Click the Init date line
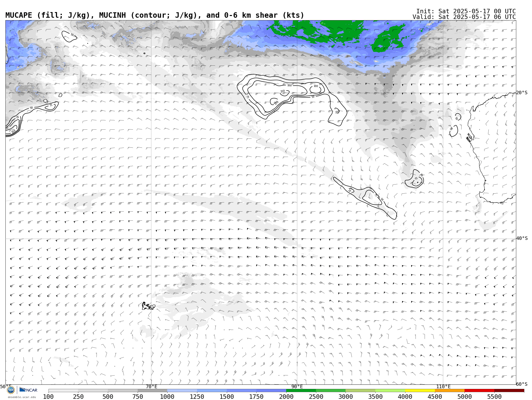This screenshot has width=532, height=400. coord(466,11)
